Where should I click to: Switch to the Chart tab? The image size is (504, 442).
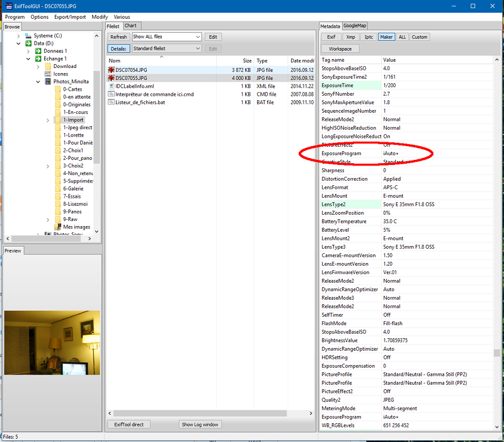coord(130,26)
